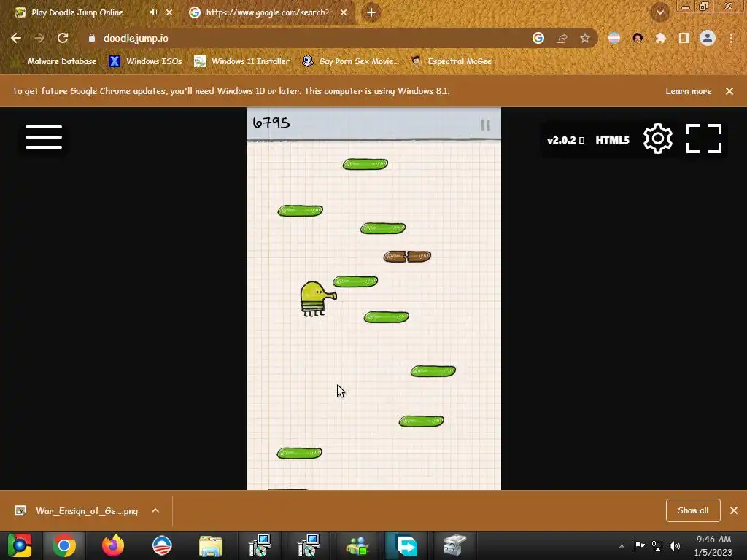Click the HTML5 label button
Viewport: 747px width, 560px height.
coord(612,140)
